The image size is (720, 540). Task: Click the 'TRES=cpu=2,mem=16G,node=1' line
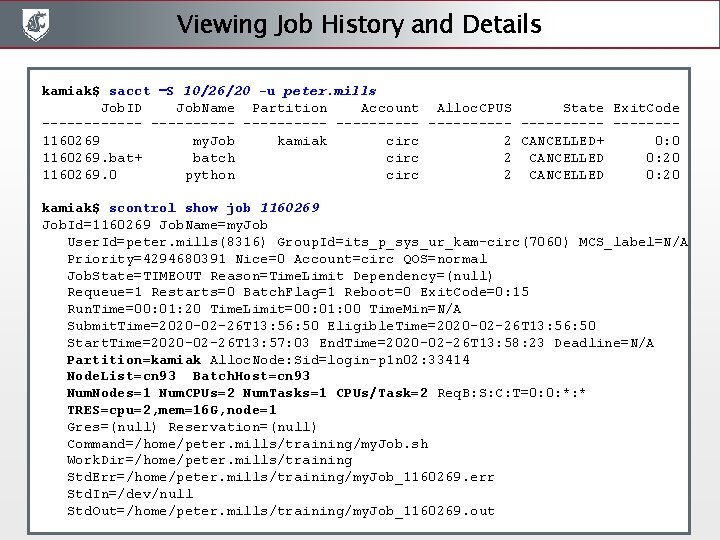[x=172, y=410]
